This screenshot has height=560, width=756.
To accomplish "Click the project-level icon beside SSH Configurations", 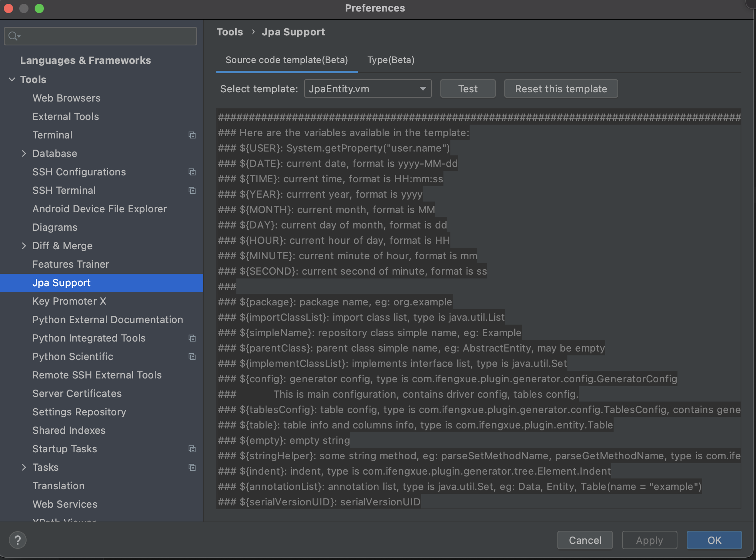I will [x=192, y=172].
